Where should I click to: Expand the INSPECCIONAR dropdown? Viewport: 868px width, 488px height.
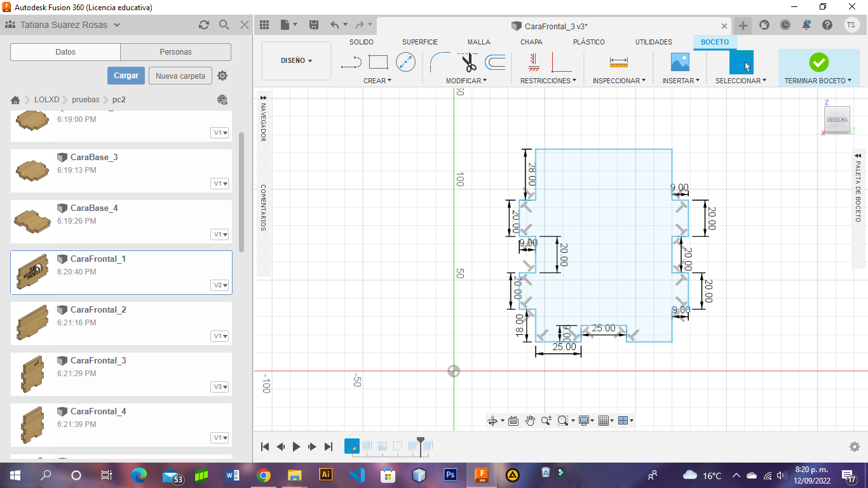click(x=619, y=81)
